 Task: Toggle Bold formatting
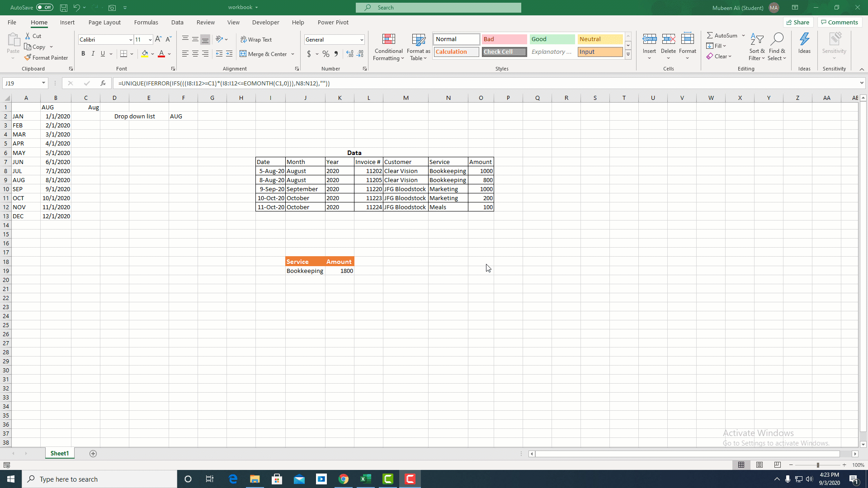83,54
